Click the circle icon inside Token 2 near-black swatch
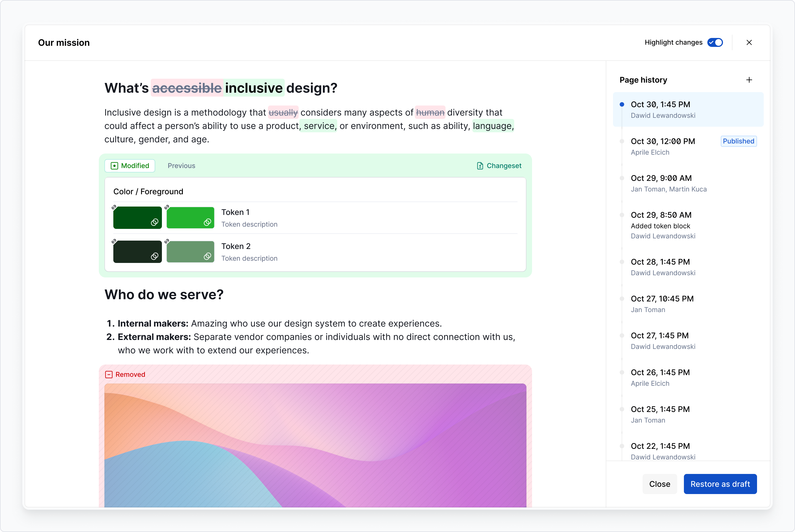795x532 pixels. pos(155,256)
